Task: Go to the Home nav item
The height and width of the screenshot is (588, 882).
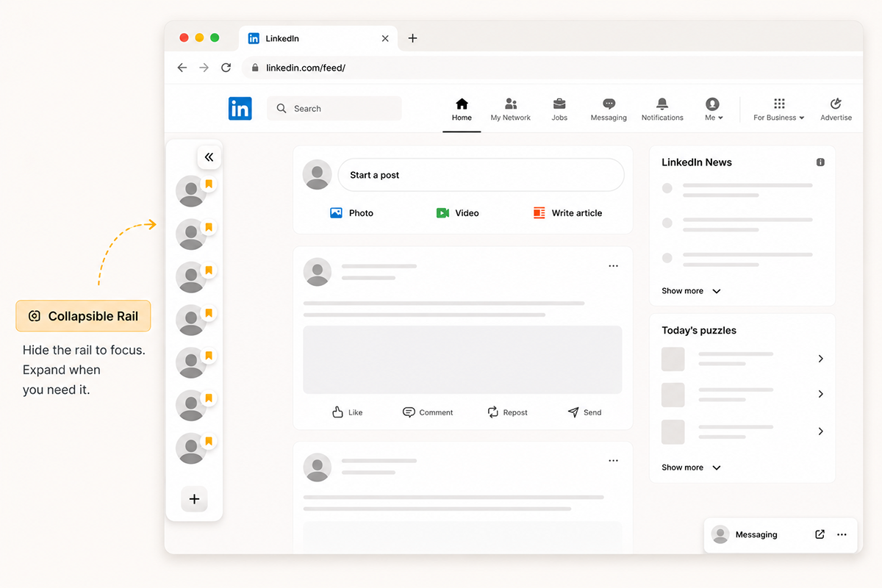Action: tap(462, 110)
